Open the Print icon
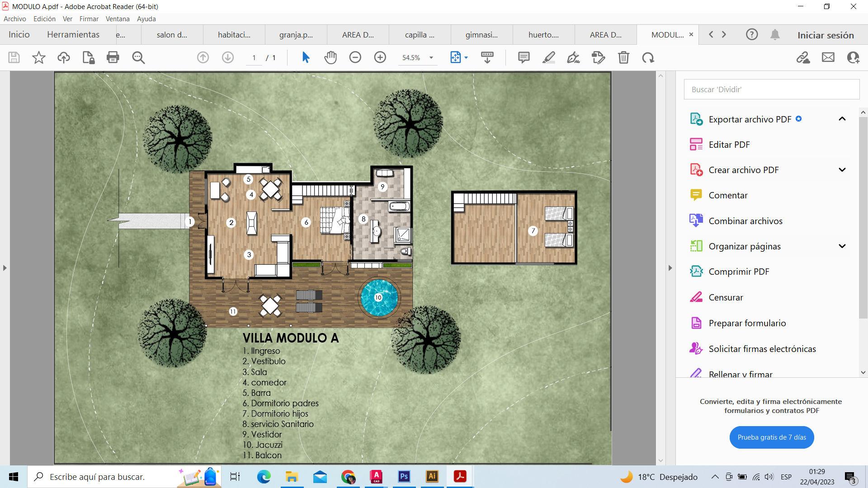Screen dimensions: 868x488 113,57
